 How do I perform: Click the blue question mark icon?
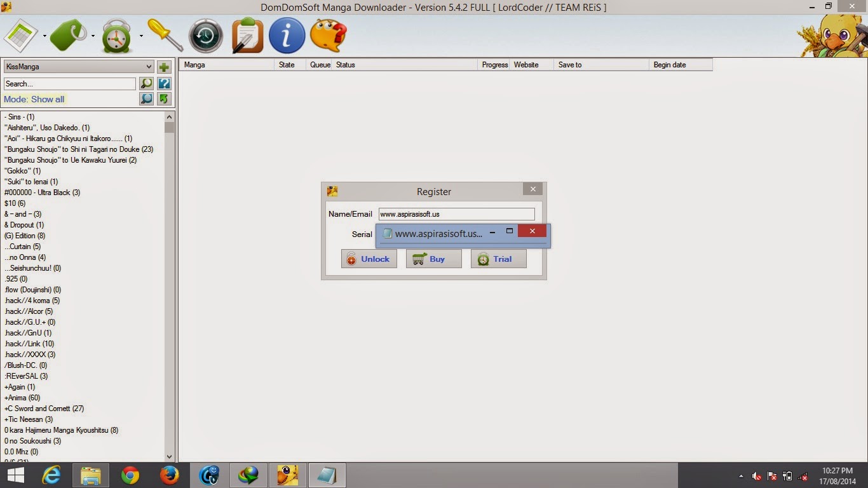pyautogui.click(x=164, y=83)
